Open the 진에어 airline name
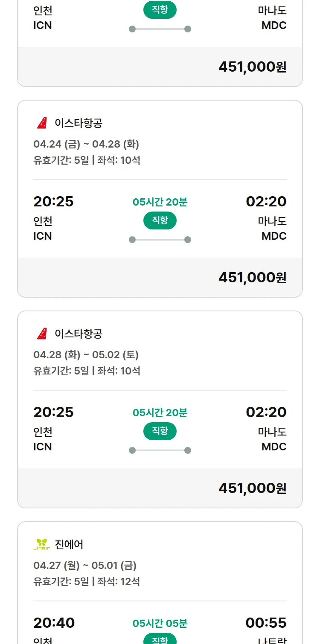Viewport: 320px width, 644px height. click(69, 545)
